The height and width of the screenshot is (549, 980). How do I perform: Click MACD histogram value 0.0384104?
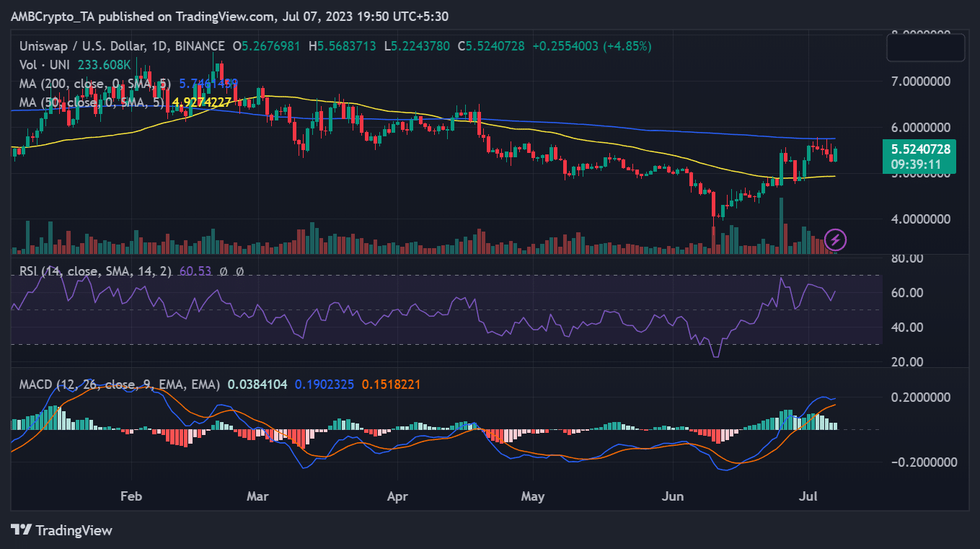[258, 385]
